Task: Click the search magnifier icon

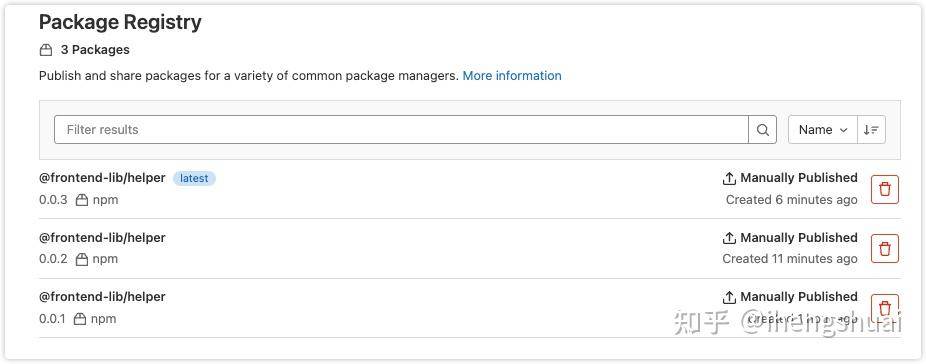Action: click(762, 129)
